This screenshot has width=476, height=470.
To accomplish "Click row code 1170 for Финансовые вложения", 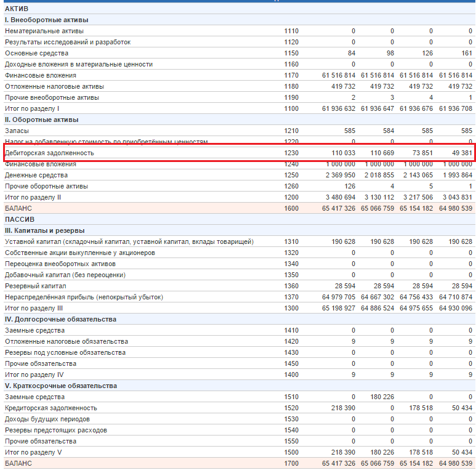I will pos(291,75).
